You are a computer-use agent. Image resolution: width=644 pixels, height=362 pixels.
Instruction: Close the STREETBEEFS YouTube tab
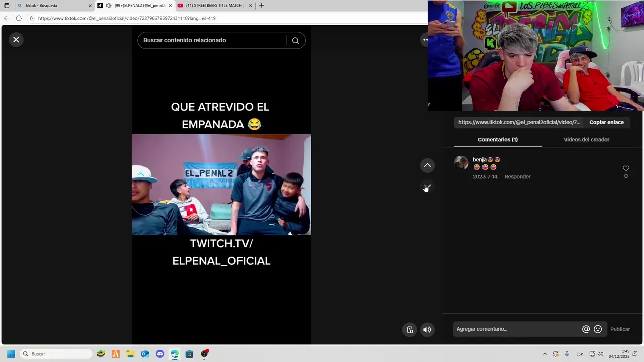[x=250, y=6]
